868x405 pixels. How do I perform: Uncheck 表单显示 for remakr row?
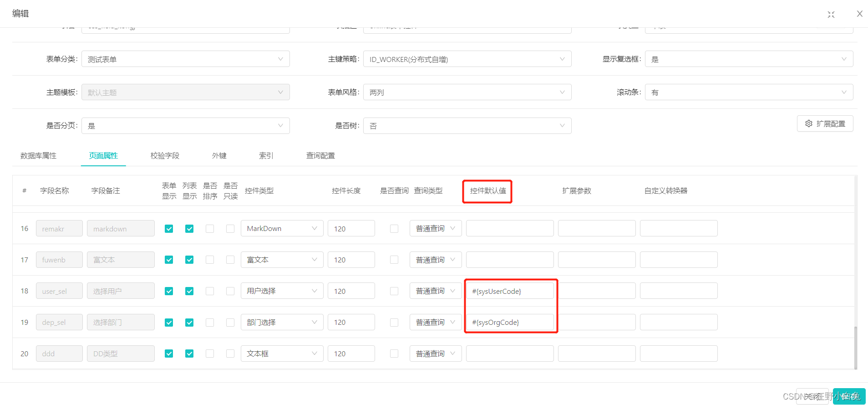click(x=169, y=229)
